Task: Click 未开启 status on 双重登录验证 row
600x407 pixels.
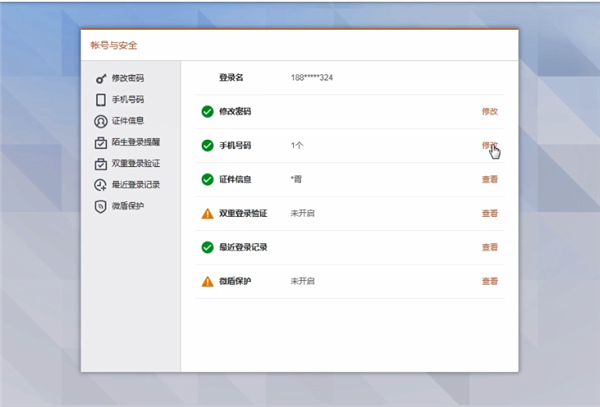Action: point(302,213)
